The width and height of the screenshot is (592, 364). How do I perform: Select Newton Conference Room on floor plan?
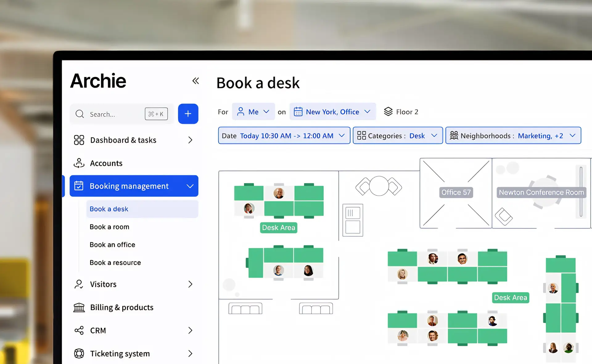tap(541, 192)
